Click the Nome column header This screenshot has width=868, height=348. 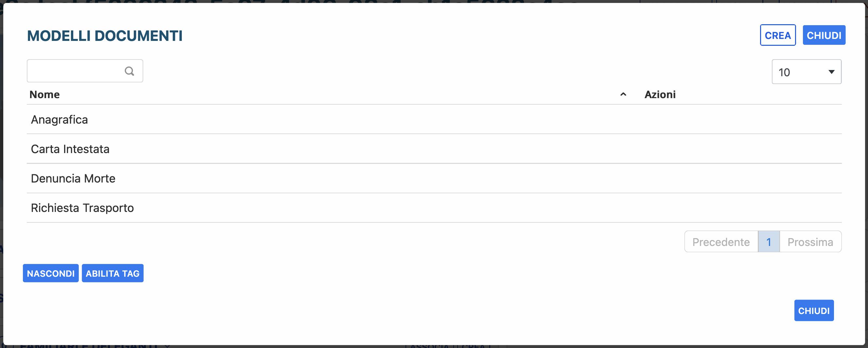pos(44,94)
